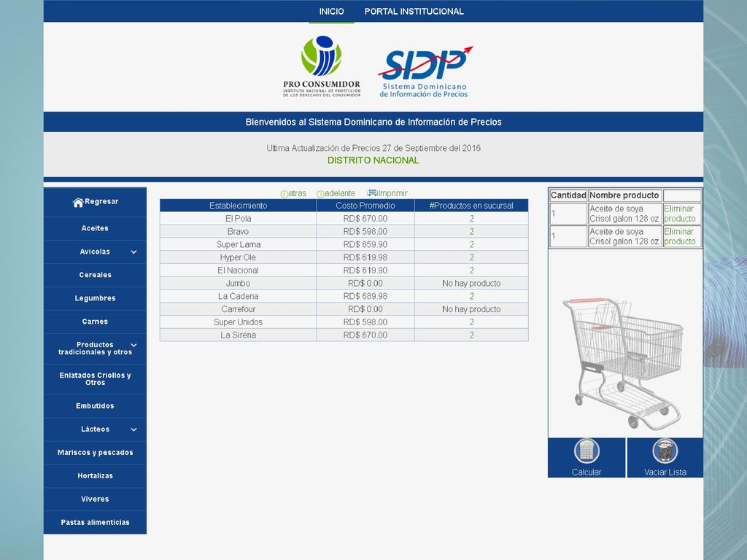Screen dimensions: 747x560
Task: Open product count link for Super Lama
Action: (472, 245)
